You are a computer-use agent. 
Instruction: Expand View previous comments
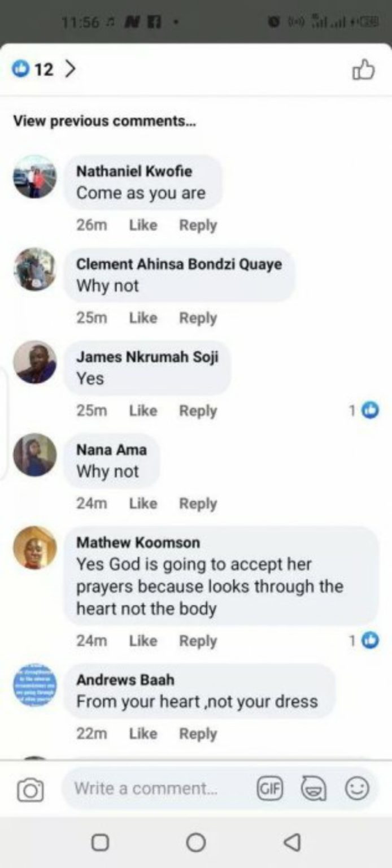[104, 121]
